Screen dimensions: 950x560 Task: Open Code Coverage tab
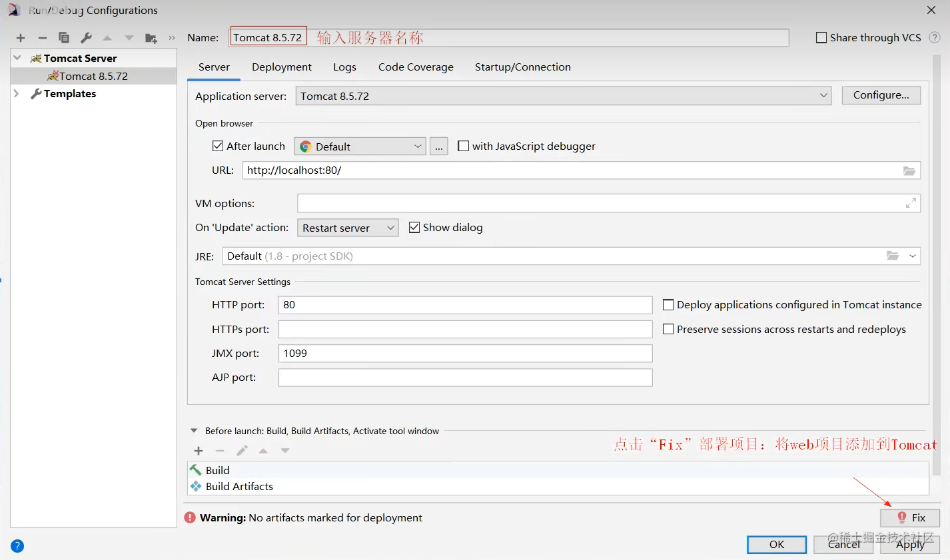click(x=416, y=67)
